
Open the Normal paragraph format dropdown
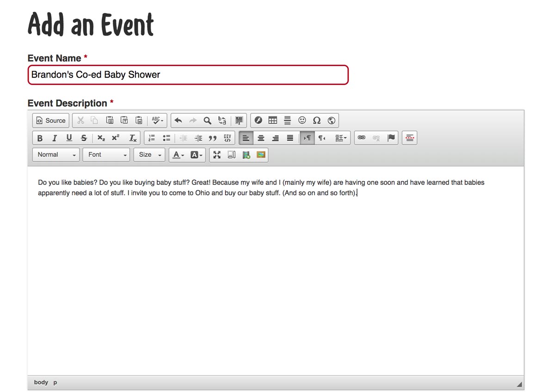(x=55, y=155)
